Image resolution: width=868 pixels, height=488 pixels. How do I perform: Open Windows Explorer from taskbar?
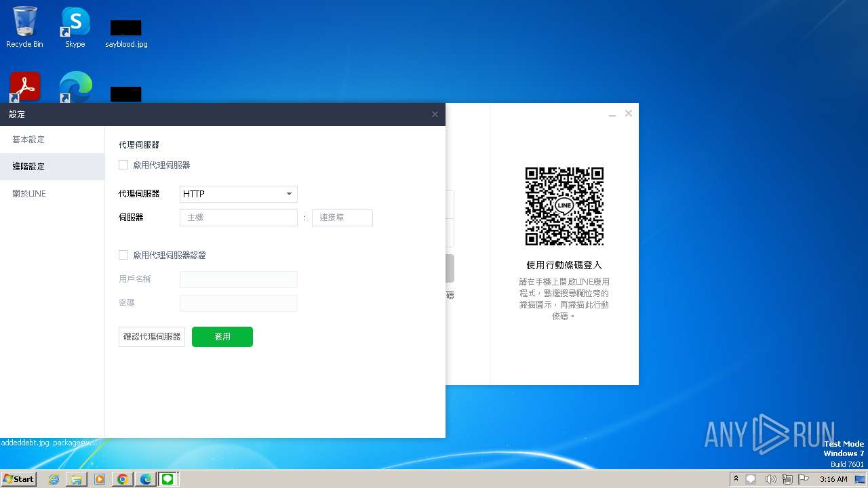(x=77, y=479)
